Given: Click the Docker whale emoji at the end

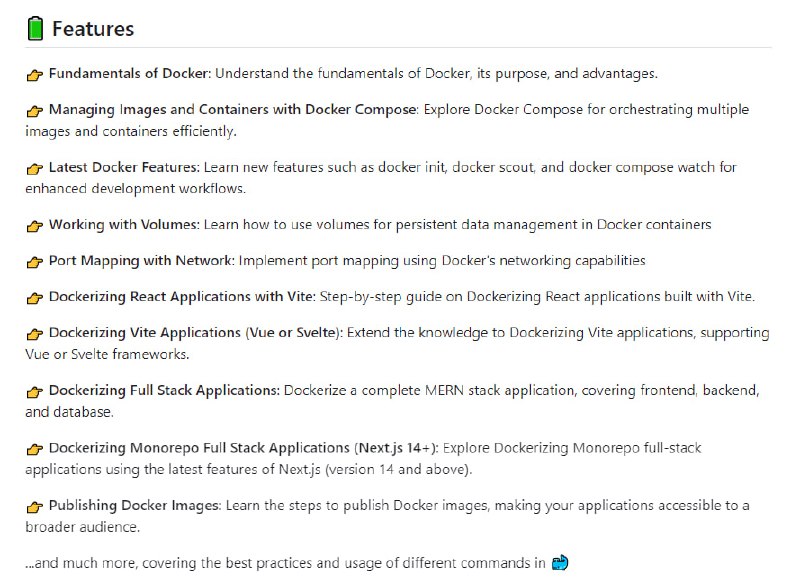Looking at the screenshot, I should 560,563.
